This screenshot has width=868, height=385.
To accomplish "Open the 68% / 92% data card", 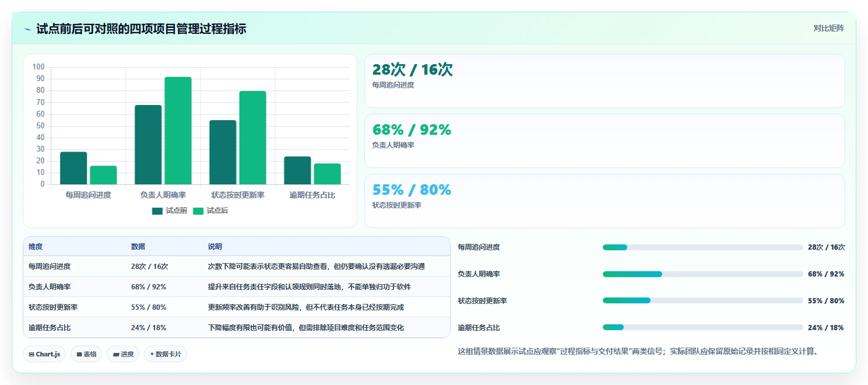I will [x=605, y=141].
